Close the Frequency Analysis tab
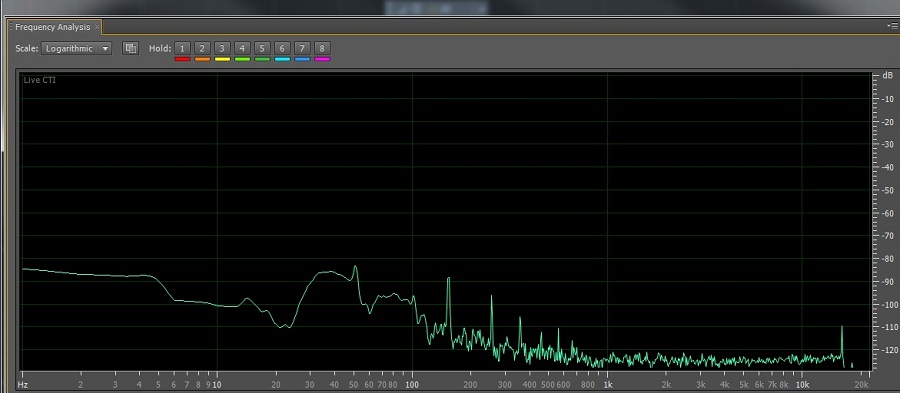This screenshot has width=900, height=393. pos(97,27)
